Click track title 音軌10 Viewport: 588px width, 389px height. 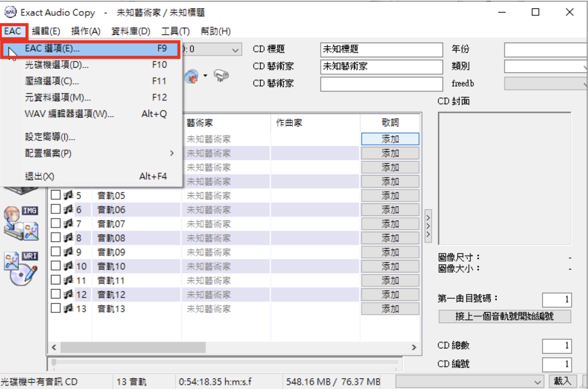click(111, 267)
